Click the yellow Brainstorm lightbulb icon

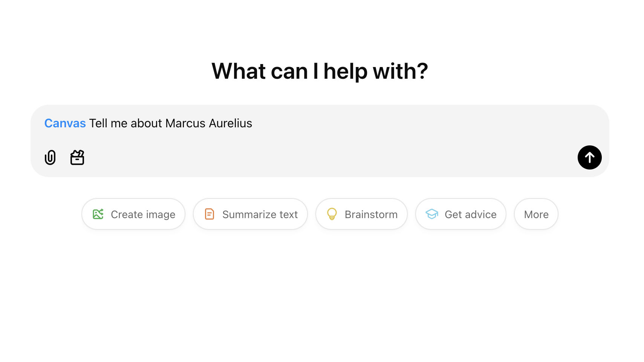(x=332, y=214)
